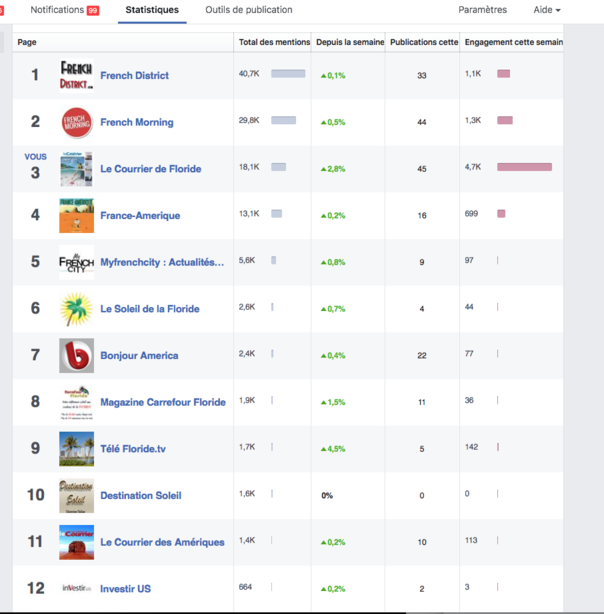The height and width of the screenshot is (614, 604).
Task: Click the Télé Floride.tv thumbnail
Action: pos(76,449)
